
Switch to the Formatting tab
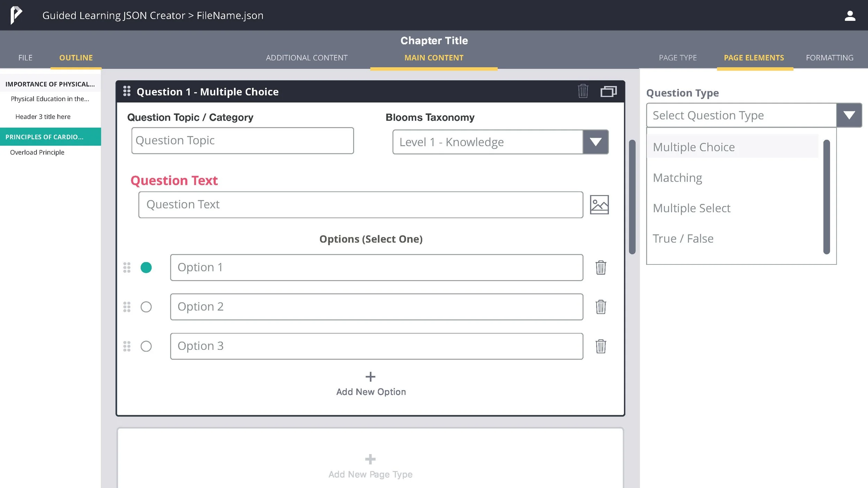pos(829,58)
